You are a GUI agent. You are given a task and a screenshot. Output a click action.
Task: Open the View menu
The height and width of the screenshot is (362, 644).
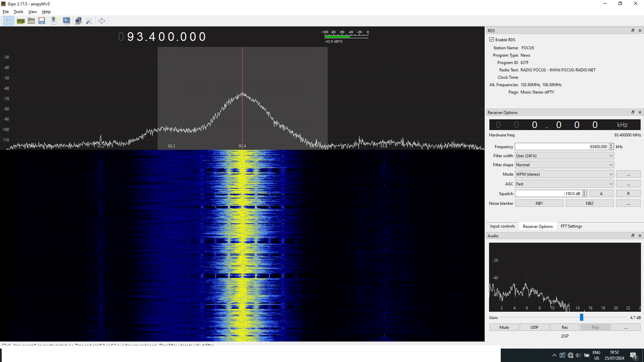point(32,12)
